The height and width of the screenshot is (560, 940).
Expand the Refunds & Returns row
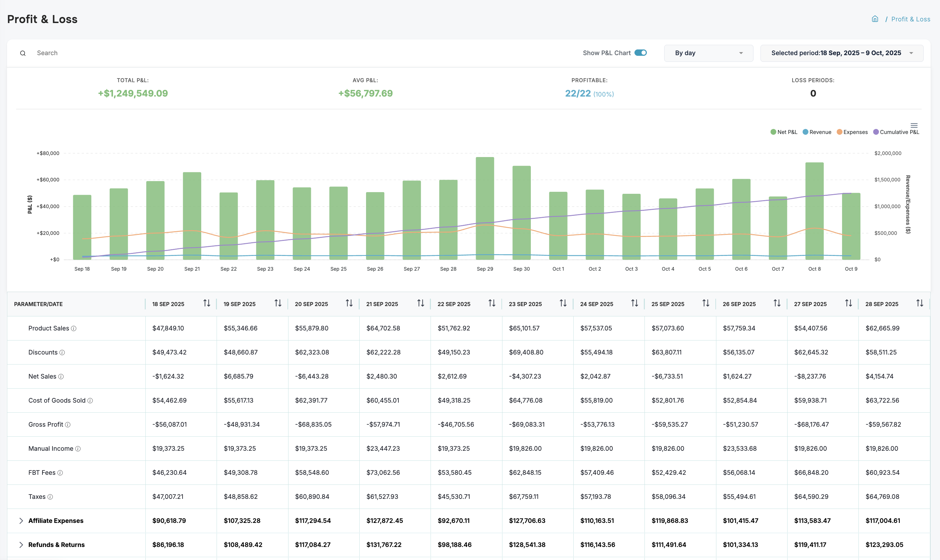[21, 545]
